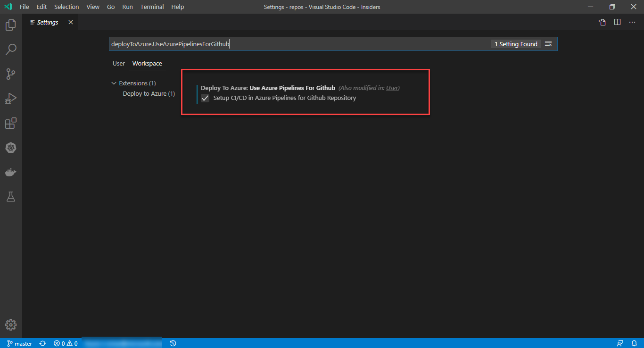Screen dimensions: 644x348
Task: Open the Explorer view in the activity bar
Action: coord(10,25)
